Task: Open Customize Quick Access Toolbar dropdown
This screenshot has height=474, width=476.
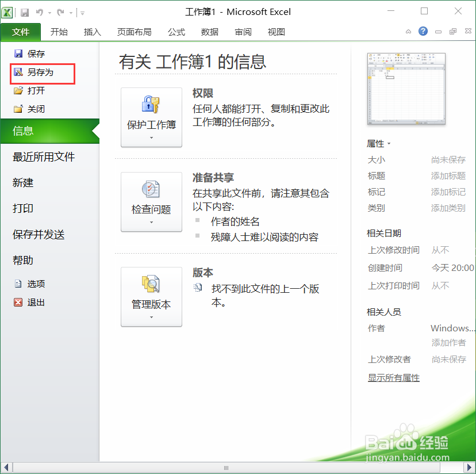Action: (83, 13)
